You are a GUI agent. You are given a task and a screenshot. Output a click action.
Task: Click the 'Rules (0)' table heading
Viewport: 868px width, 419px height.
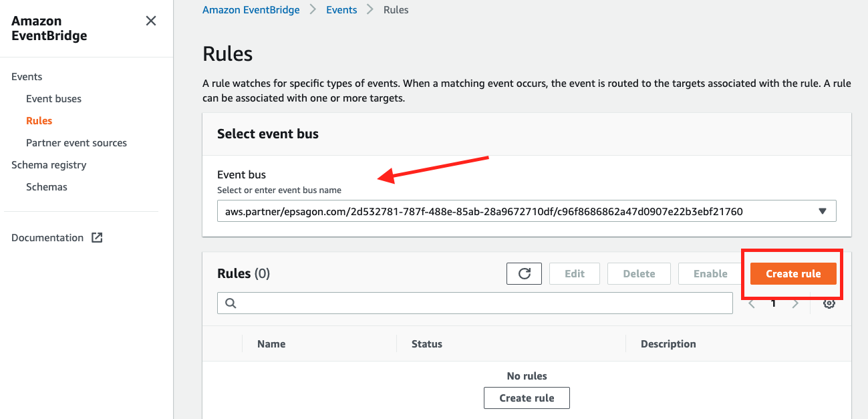click(243, 273)
